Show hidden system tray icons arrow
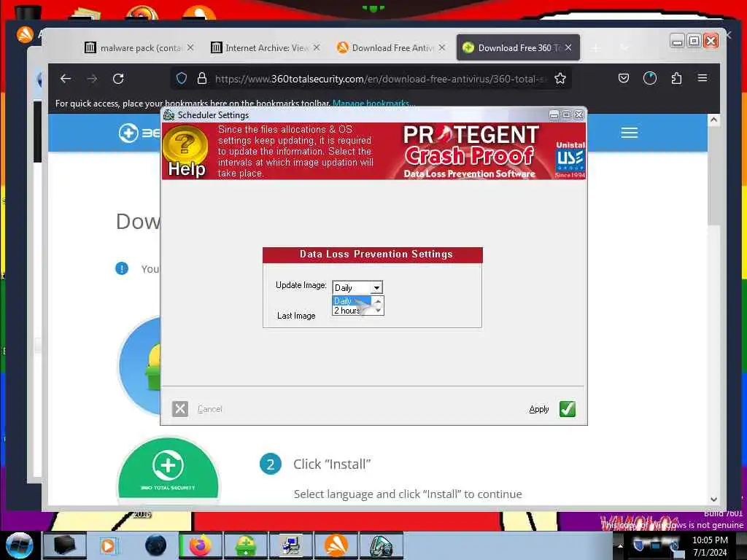This screenshot has width=747, height=560. tap(620, 545)
